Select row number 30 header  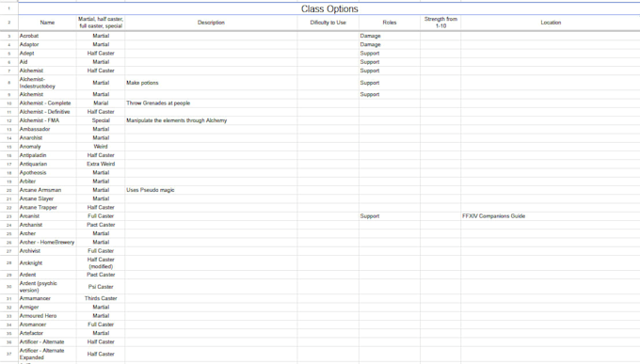tap(9, 287)
